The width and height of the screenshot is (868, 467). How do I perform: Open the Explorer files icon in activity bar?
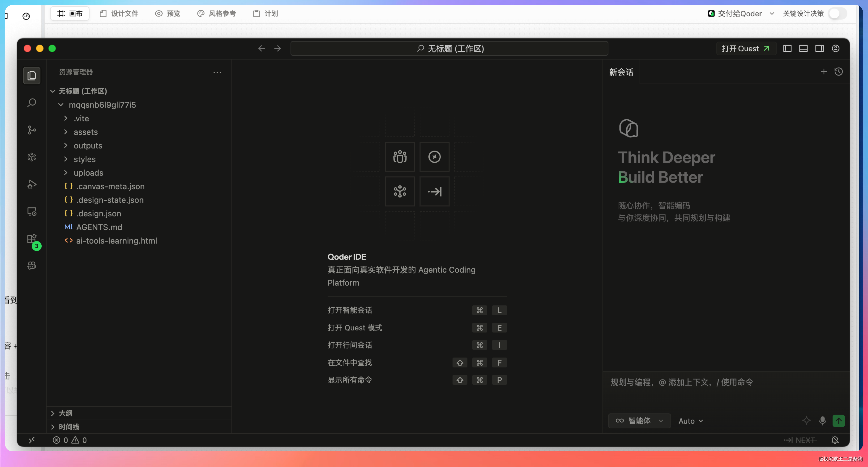pos(32,75)
